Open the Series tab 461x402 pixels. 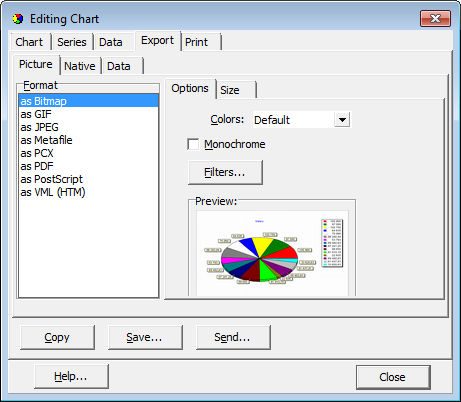(x=72, y=42)
